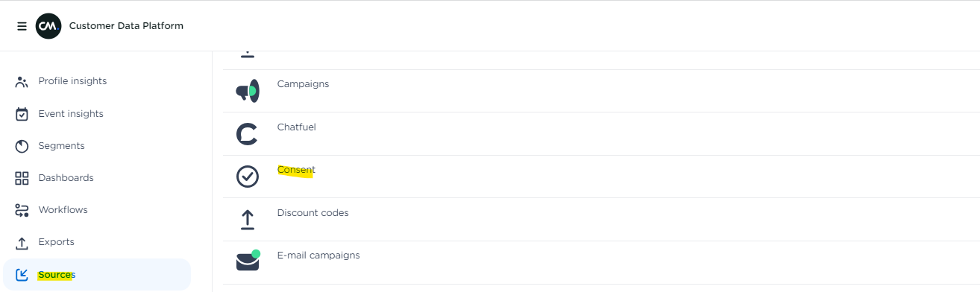The height and width of the screenshot is (292, 980).
Task: Click the Event insights calendar icon
Action: (22, 114)
